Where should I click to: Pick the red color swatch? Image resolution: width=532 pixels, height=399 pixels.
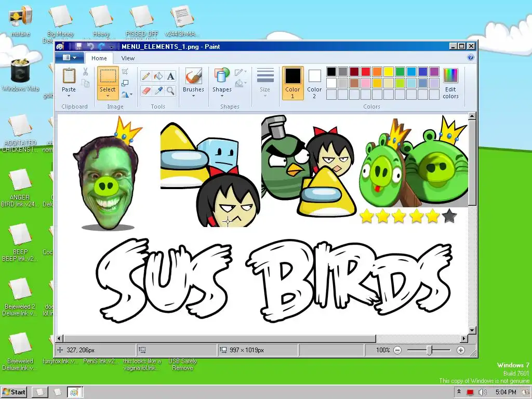tap(366, 72)
